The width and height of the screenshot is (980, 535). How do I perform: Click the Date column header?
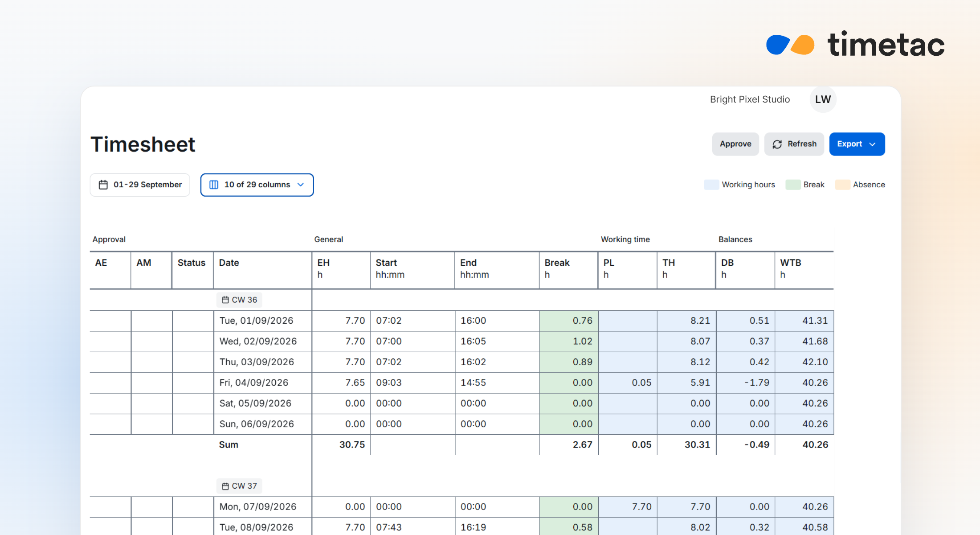[x=262, y=270]
